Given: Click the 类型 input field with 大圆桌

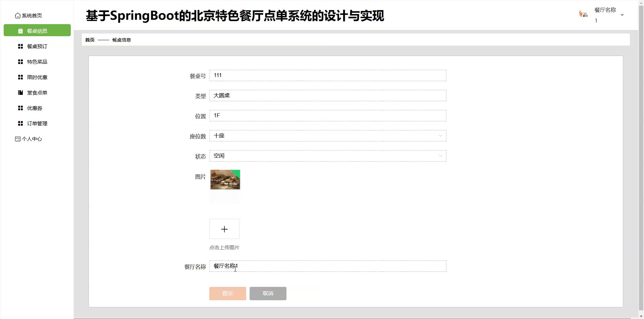Looking at the screenshot, I should [328, 95].
